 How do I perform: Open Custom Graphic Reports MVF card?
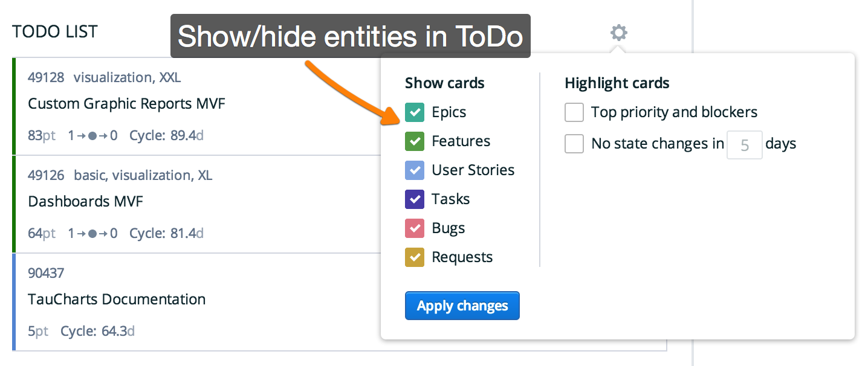click(x=126, y=104)
